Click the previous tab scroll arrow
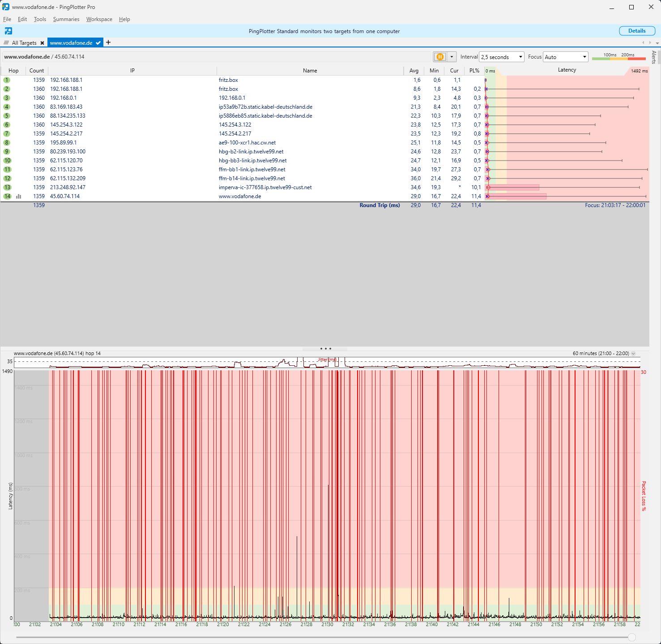 pos(644,43)
